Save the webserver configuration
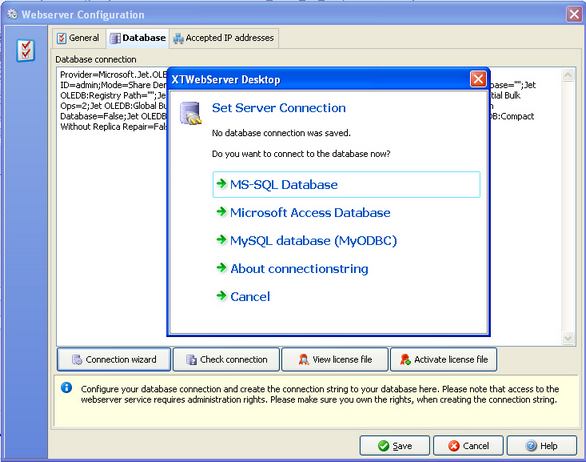Viewport: 586px width, 462px height. 395,446
